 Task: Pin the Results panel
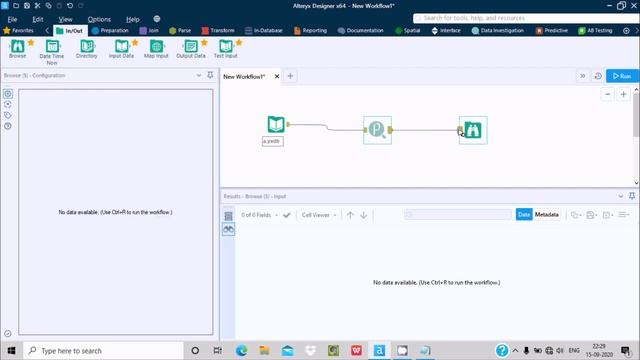point(632,196)
